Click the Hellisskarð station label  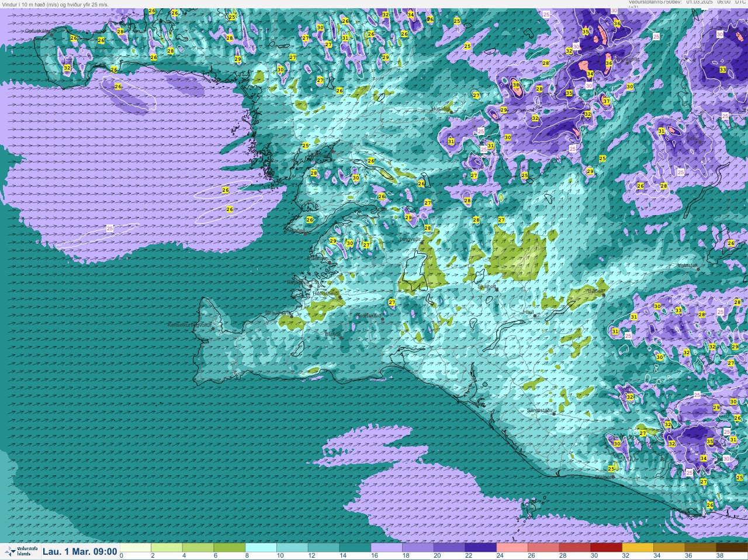pyautogui.click(x=369, y=316)
